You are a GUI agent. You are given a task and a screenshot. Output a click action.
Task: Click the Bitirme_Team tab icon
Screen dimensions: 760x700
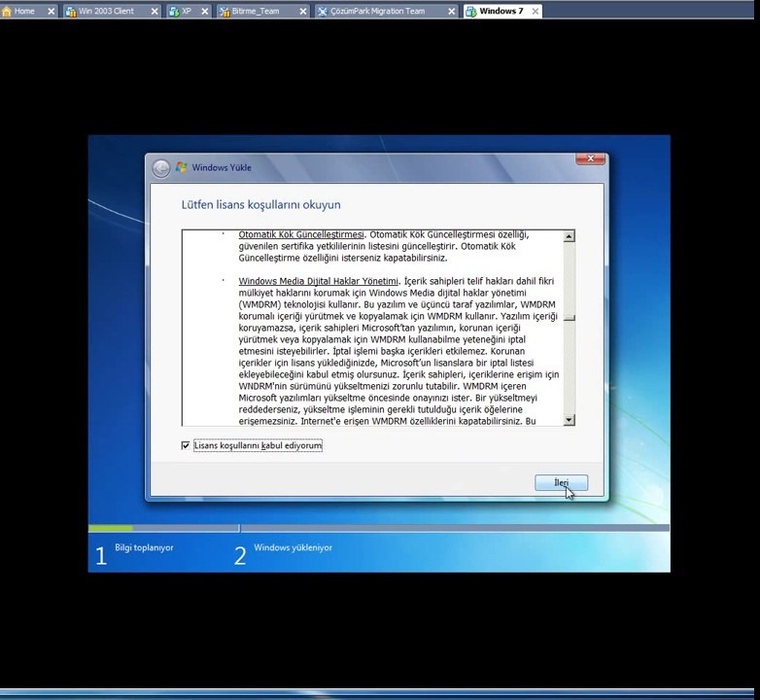(225, 11)
